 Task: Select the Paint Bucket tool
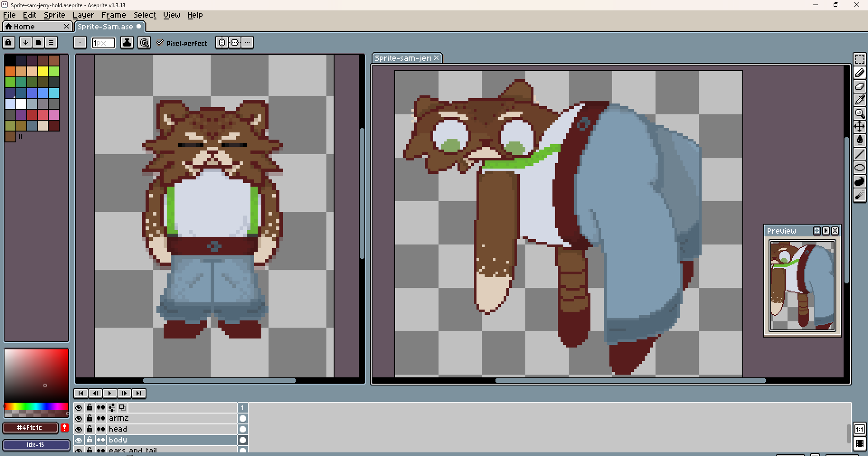[x=859, y=140]
